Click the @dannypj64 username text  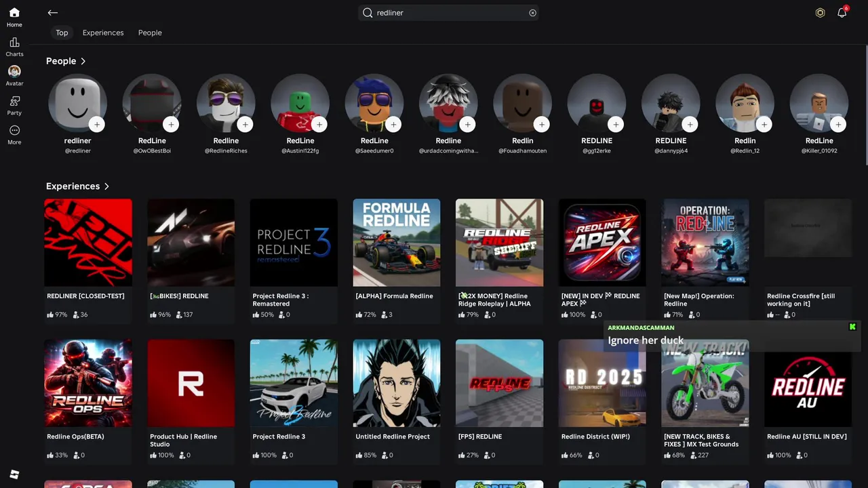pos(671,151)
